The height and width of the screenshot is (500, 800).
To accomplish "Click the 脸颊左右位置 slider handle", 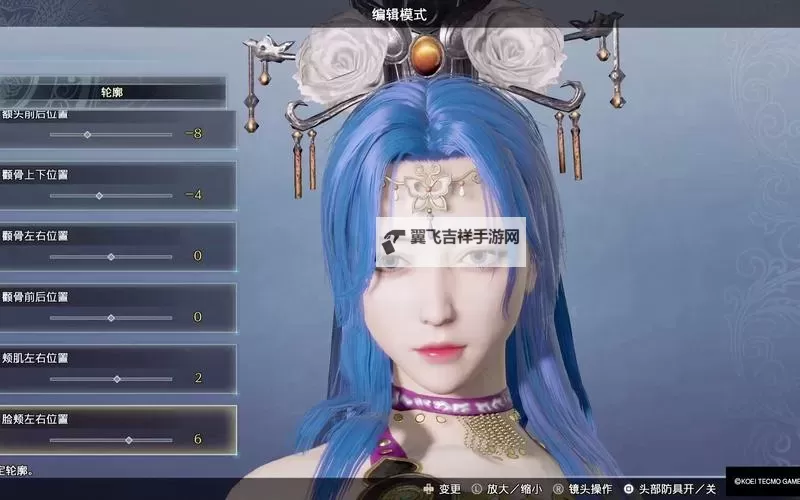I will [x=129, y=440].
